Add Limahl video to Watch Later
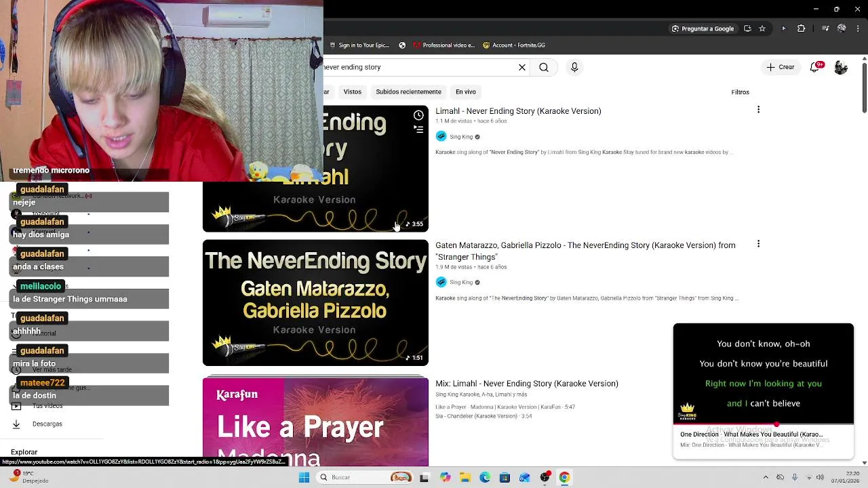868x488 pixels. [x=418, y=115]
